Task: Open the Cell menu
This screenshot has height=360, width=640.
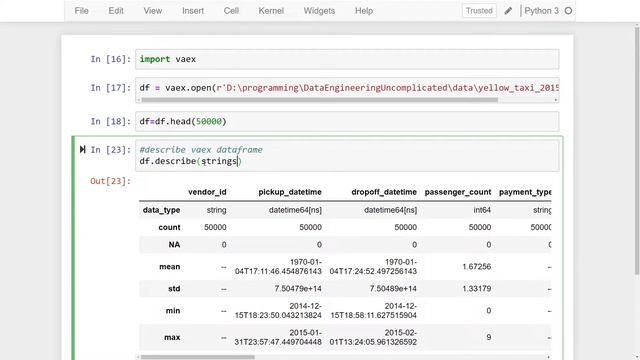Action: pos(231,11)
